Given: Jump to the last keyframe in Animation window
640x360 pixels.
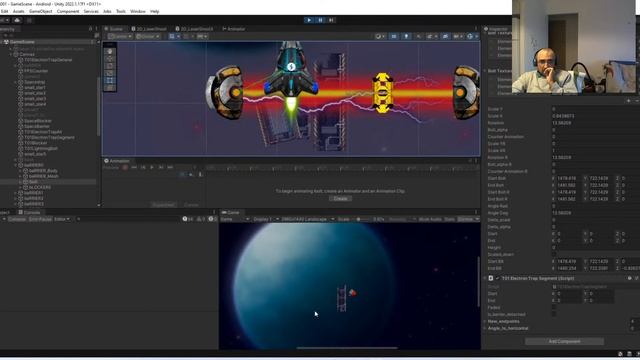Looking at the screenshot, I should click(170, 167).
